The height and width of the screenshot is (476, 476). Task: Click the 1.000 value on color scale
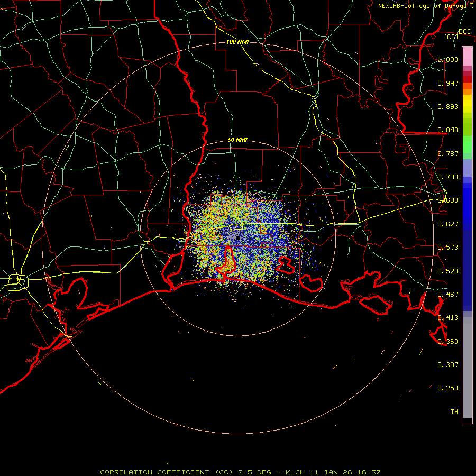click(x=448, y=59)
